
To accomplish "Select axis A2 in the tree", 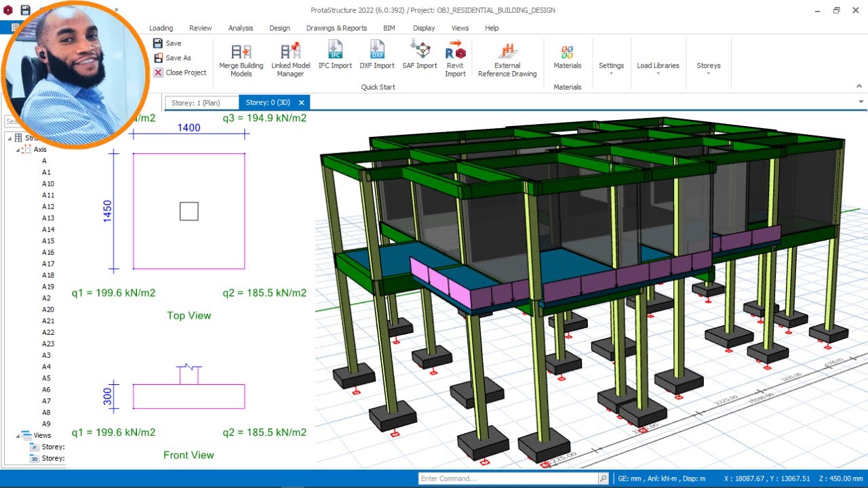I will click(x=46, y=298).
